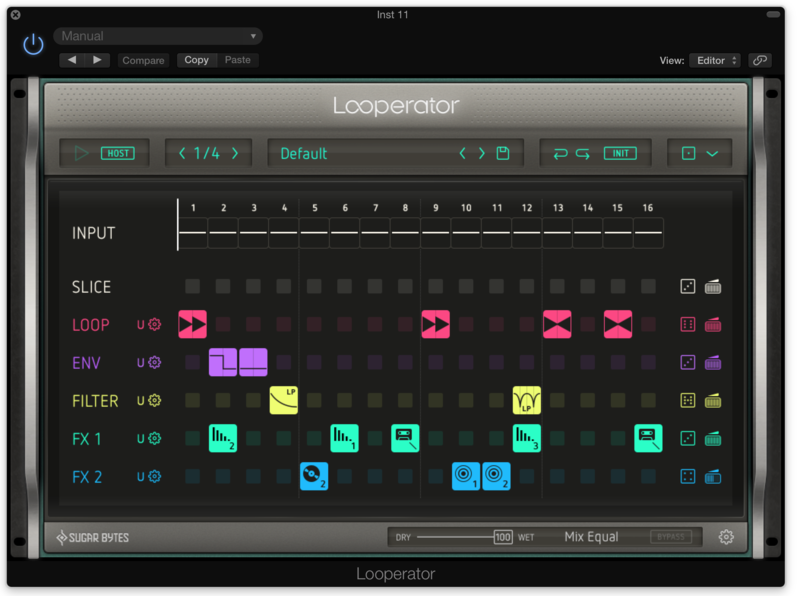Randomize the LOOP row with dice icon
The image size is (800, 596).
coord(688,325)
